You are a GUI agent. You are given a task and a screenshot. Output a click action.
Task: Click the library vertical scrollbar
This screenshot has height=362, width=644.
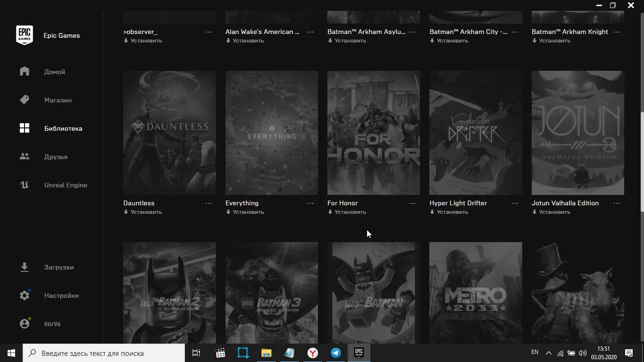click(641, 162)
